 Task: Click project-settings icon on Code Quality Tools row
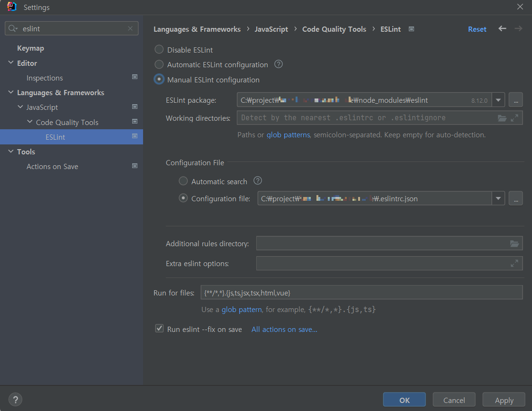click(135, 121)
